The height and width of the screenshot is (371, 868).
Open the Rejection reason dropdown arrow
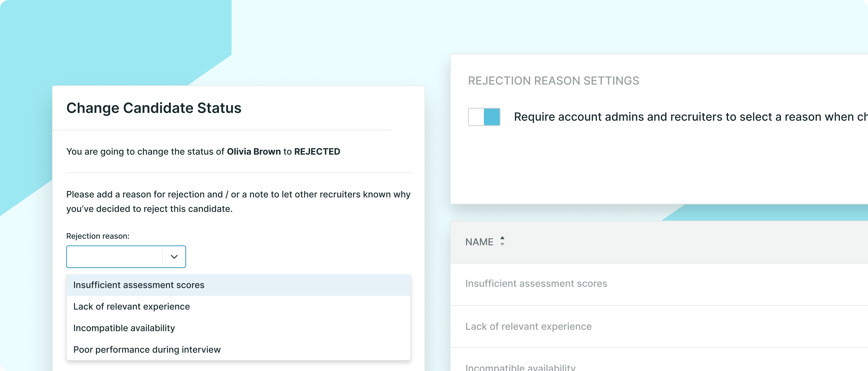tap(174, 257)
